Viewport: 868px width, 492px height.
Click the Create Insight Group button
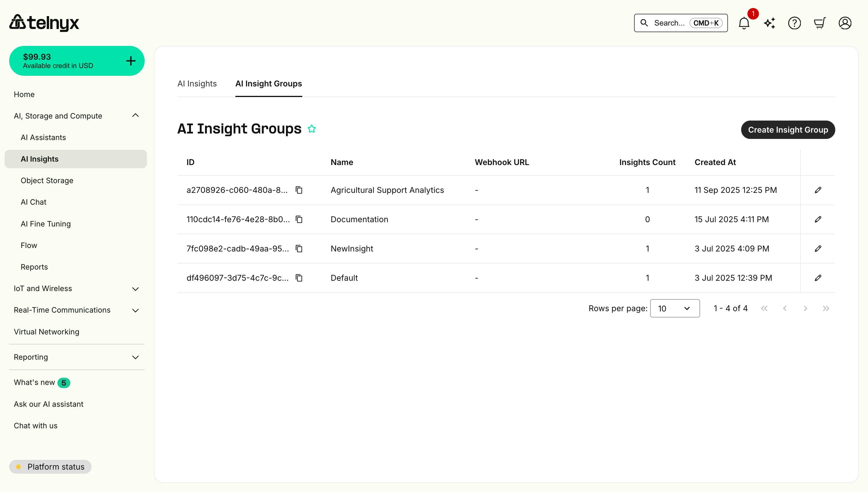coord(788,129)
